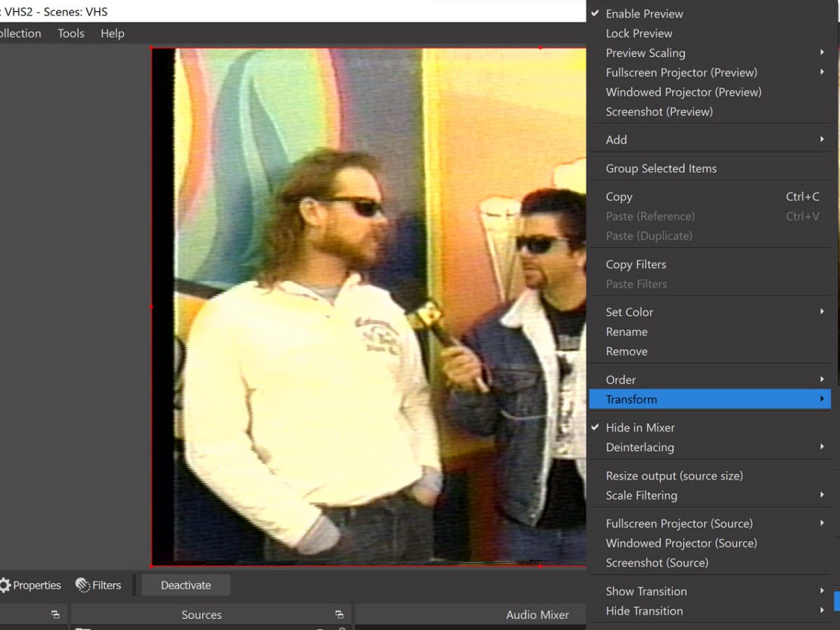840x630 pixels.
Task: Choose Windowed Projector (Preview)
Action: [x=683, y=92]
